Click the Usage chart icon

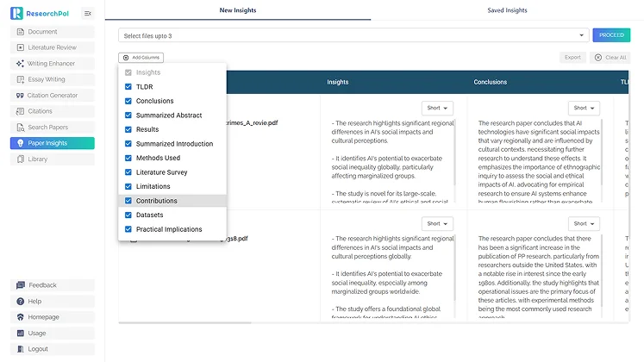(20, 334)
